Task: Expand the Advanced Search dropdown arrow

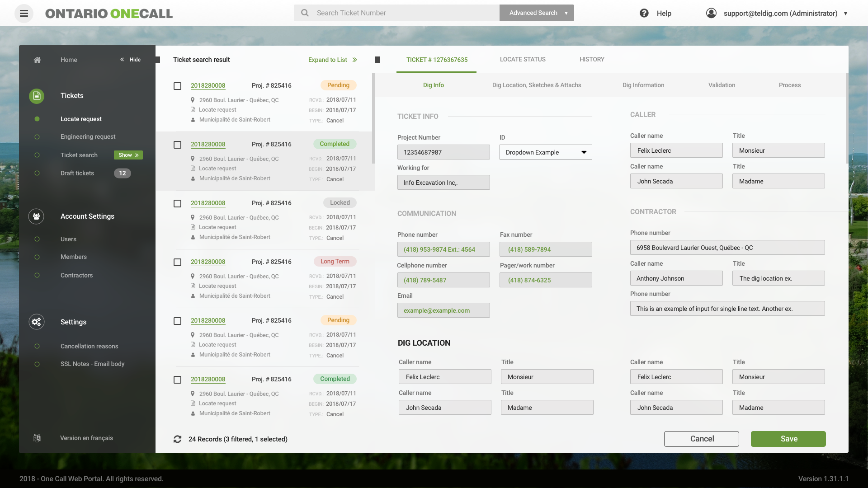Action: [566, 13]
